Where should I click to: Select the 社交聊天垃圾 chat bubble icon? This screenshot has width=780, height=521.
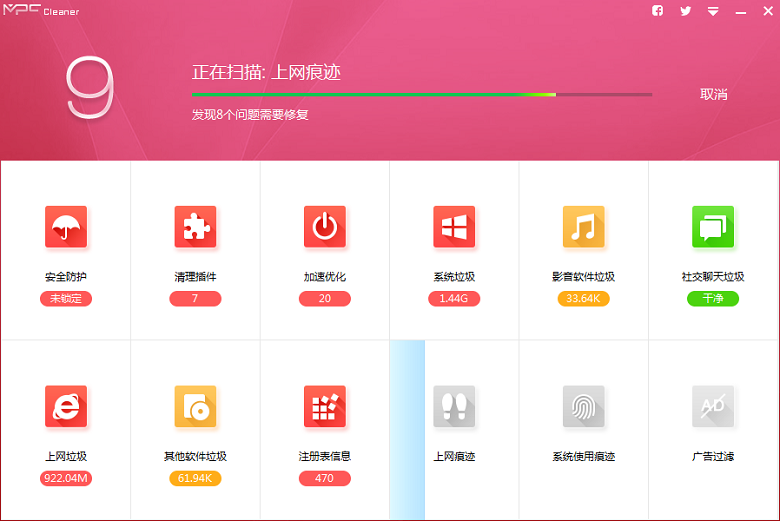(713, 227)
